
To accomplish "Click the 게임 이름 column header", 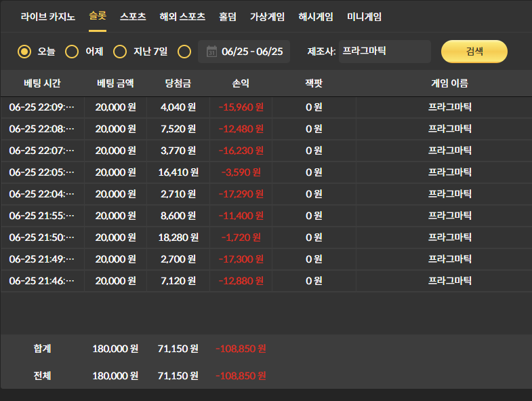I will [x=449, y=83].
